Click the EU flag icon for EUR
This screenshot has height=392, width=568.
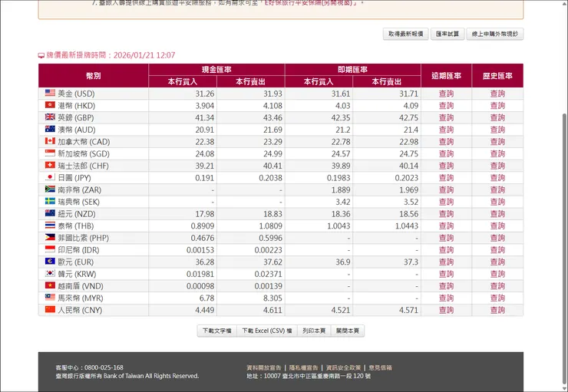click(50, 261)
